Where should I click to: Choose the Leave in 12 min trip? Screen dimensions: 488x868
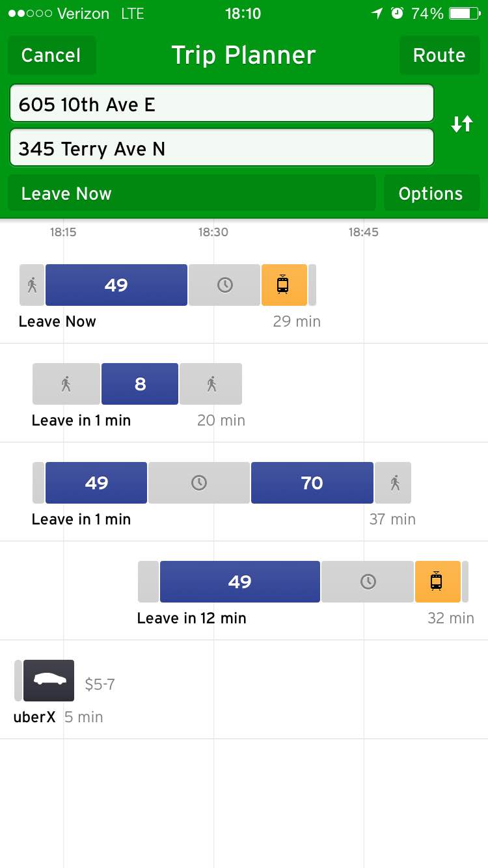(x=191, y=618)
